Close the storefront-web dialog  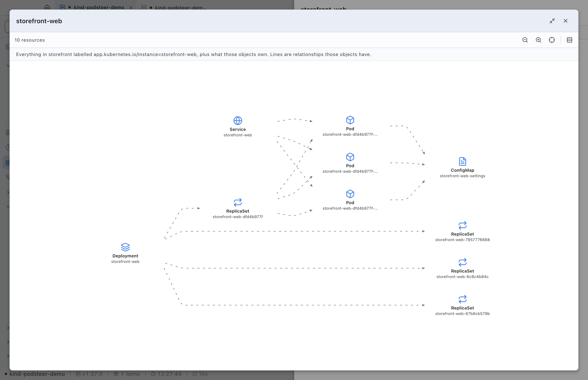[566, 21]
